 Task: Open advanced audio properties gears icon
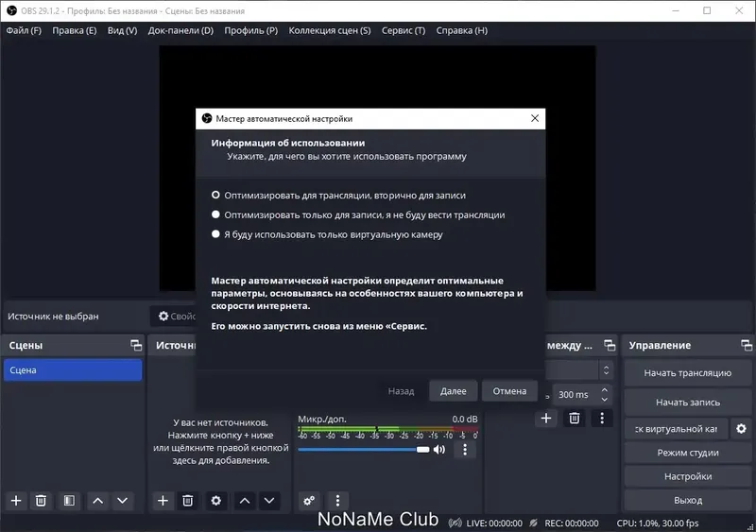point(309,501)
